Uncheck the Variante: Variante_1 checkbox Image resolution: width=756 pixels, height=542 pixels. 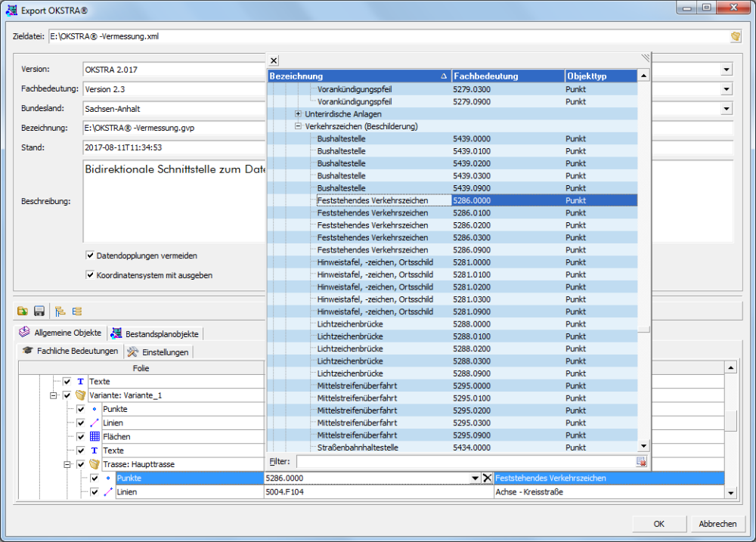click(x=67, y=395)
